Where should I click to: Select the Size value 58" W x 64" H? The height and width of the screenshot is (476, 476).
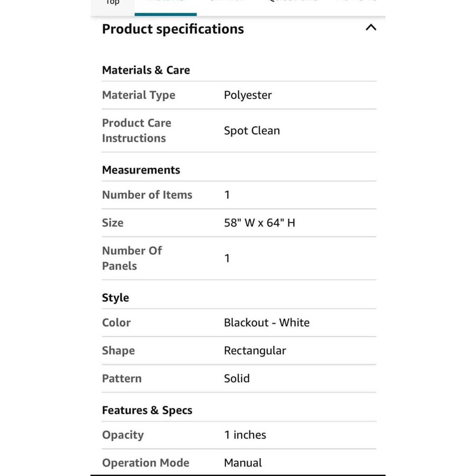click(259, 223)
